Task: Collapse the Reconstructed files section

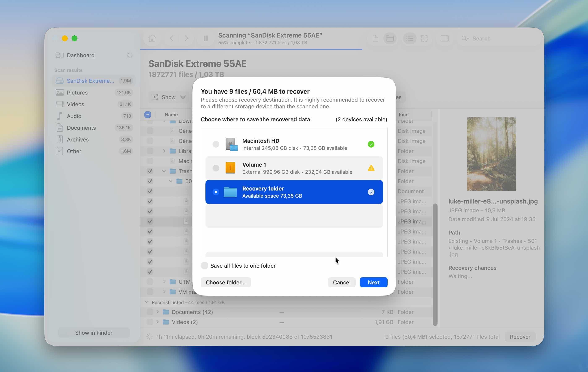Action: click(146, 302)
